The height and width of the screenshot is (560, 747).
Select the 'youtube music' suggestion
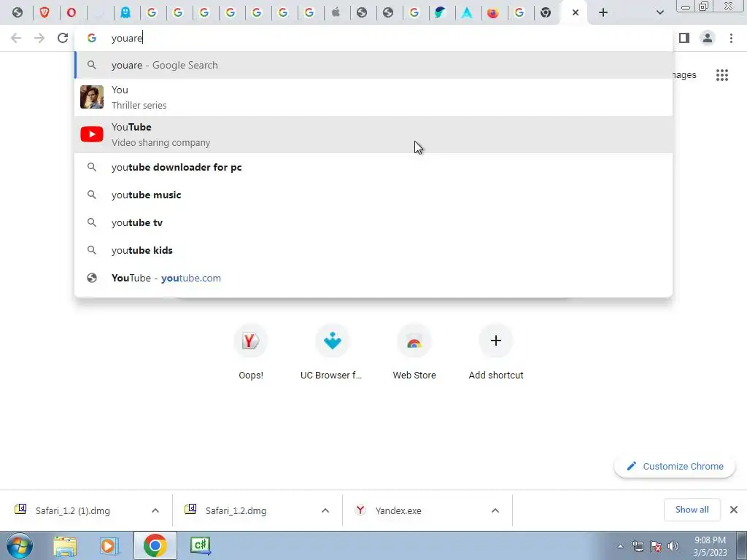click(373, 195)
